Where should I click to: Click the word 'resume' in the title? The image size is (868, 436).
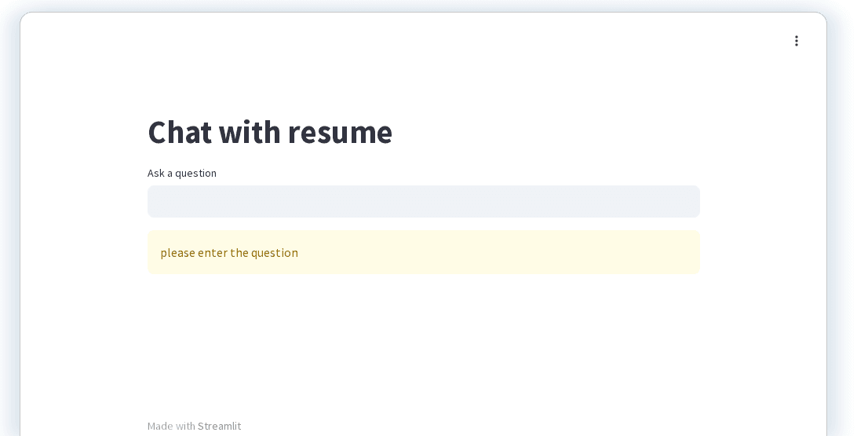tap(340, 132)
